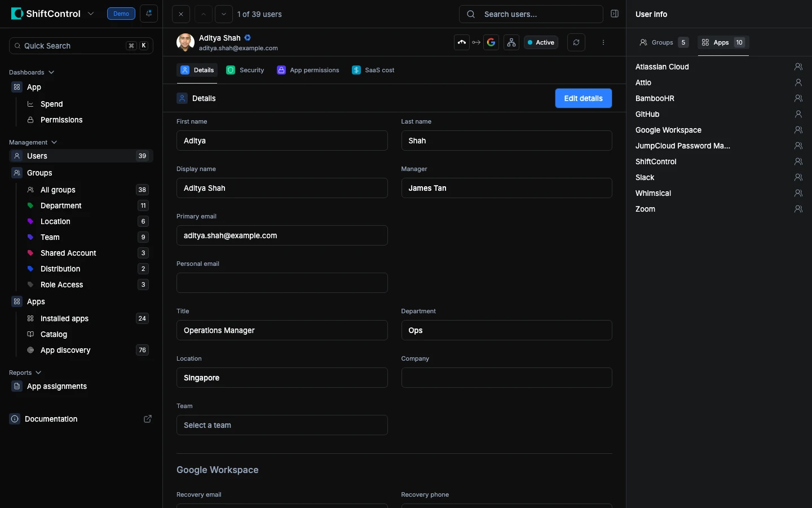Click the notification bell icon

[149, 14]
